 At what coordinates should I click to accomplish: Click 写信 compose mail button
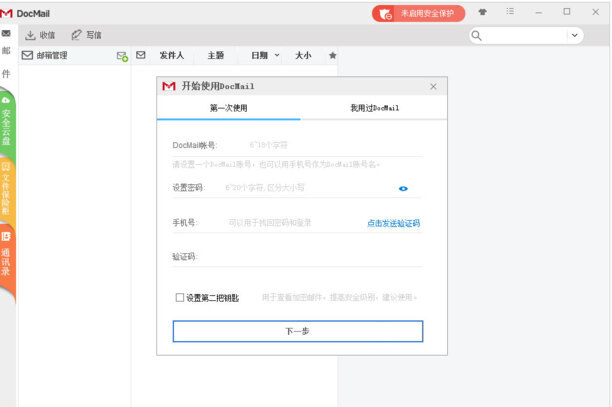86,35
